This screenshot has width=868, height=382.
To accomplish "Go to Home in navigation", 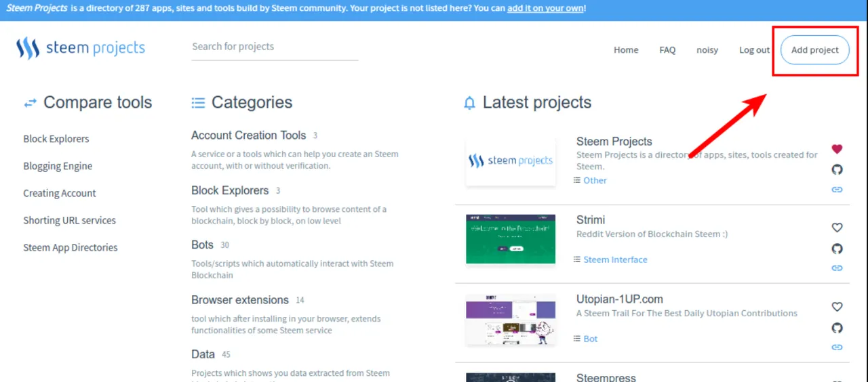I will [626, 49].
